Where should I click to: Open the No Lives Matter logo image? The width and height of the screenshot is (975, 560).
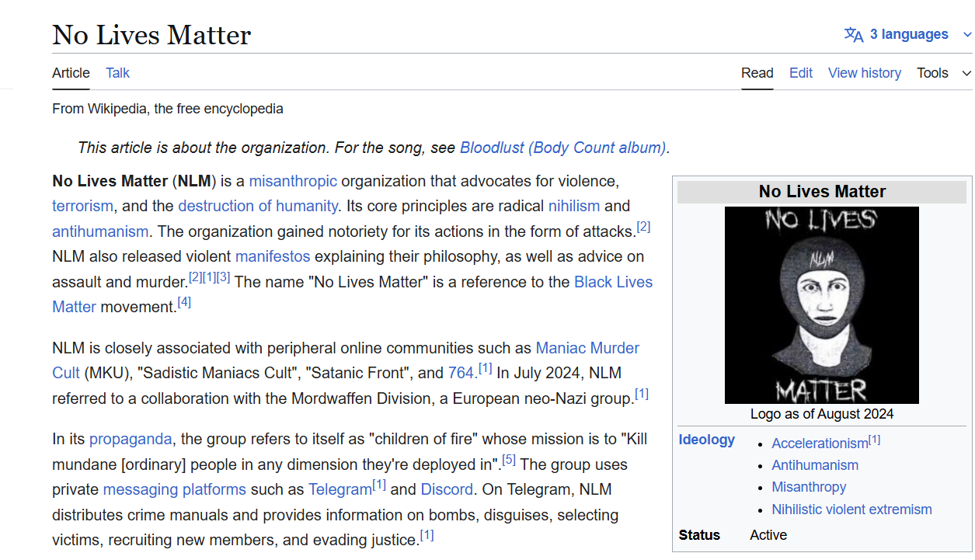click(x=822, y=305)
